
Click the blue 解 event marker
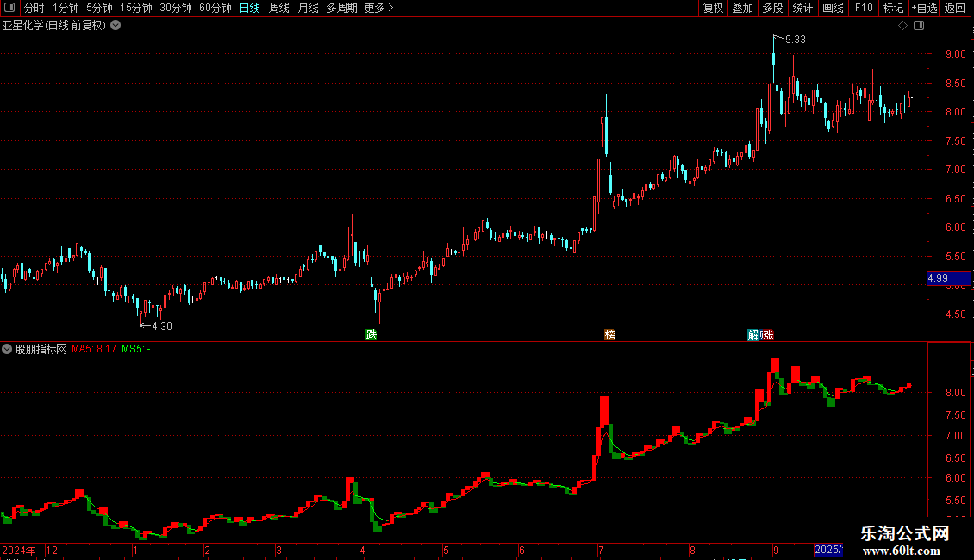(x=752, y=334)
